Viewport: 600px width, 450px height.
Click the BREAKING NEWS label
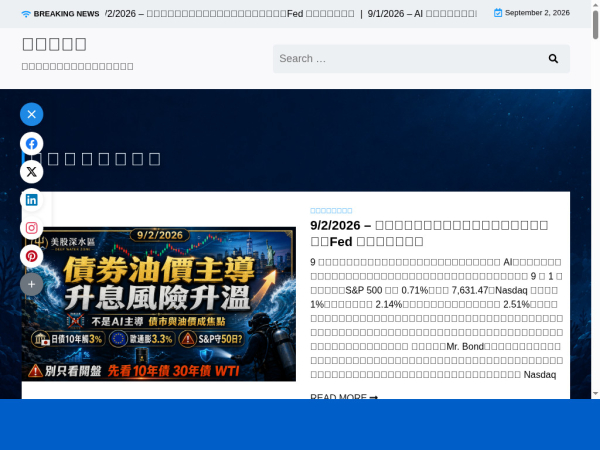[66, 14]
